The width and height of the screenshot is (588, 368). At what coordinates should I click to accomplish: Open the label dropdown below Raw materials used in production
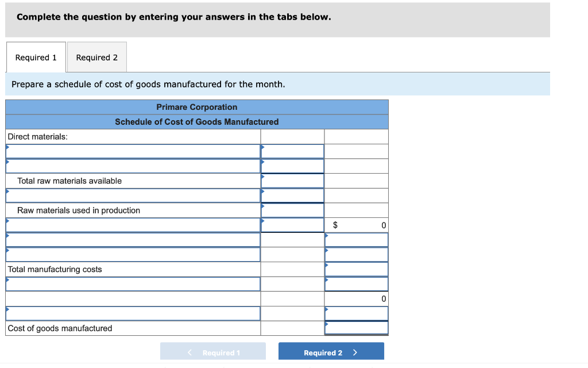click(x=132, y=224)
